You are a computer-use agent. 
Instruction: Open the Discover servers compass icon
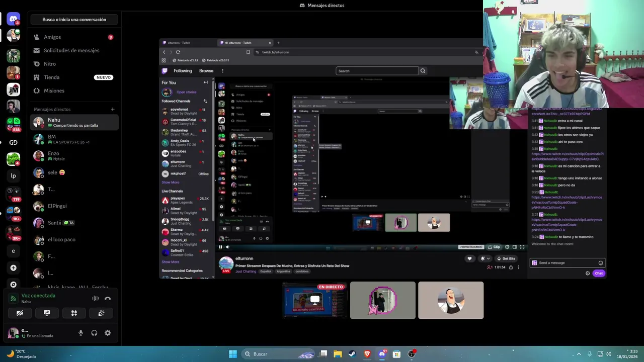tap(14, 285)
